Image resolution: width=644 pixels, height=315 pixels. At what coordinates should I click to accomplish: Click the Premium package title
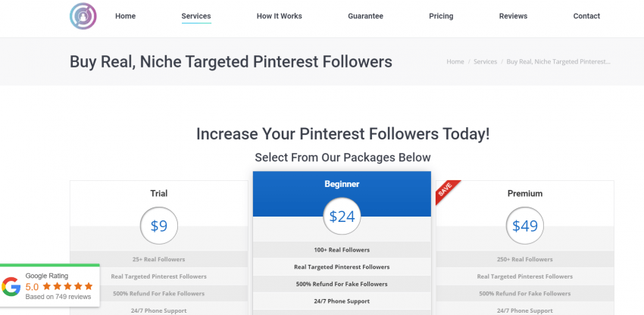525,193
